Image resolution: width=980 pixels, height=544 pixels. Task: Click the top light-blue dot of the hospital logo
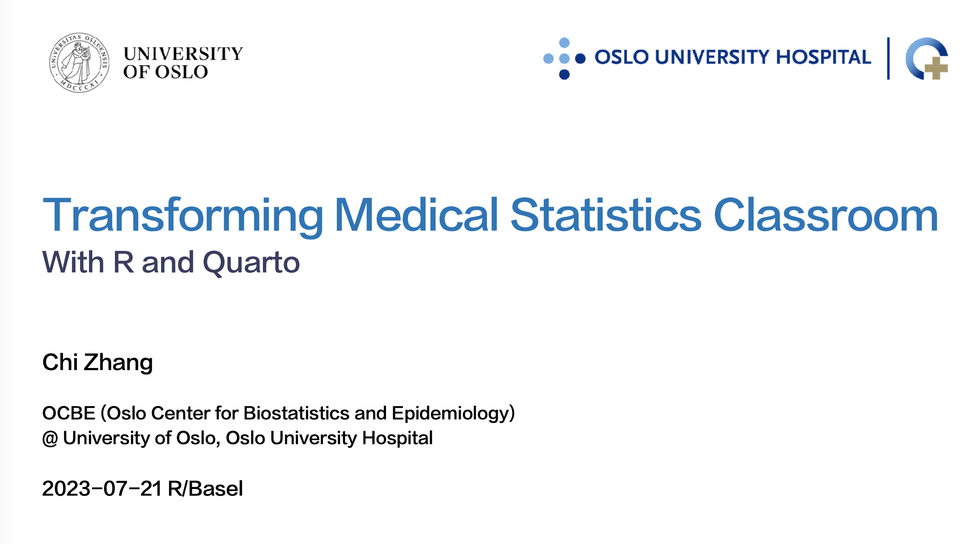coord(565,42)
